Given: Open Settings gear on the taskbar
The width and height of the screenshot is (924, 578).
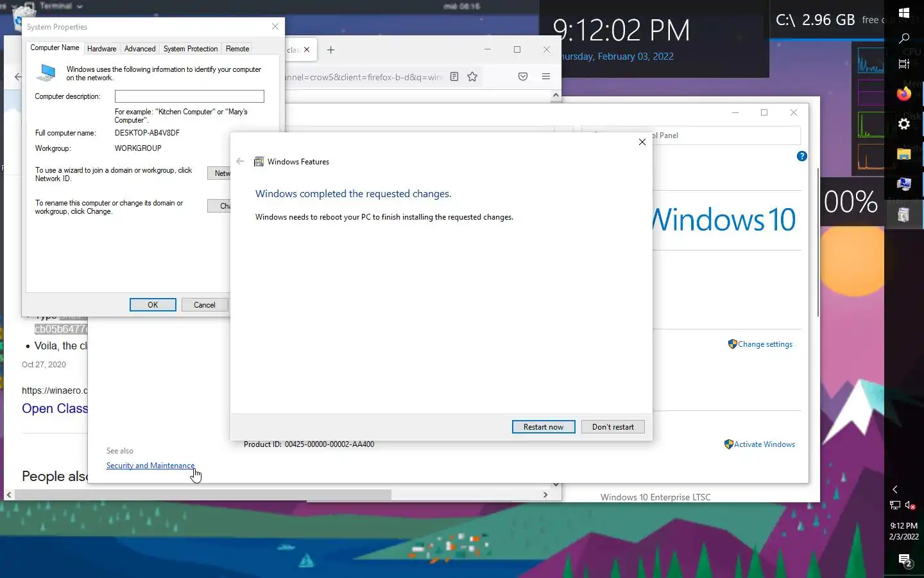Looking at the screenshot, I should (x=904, y=124).
